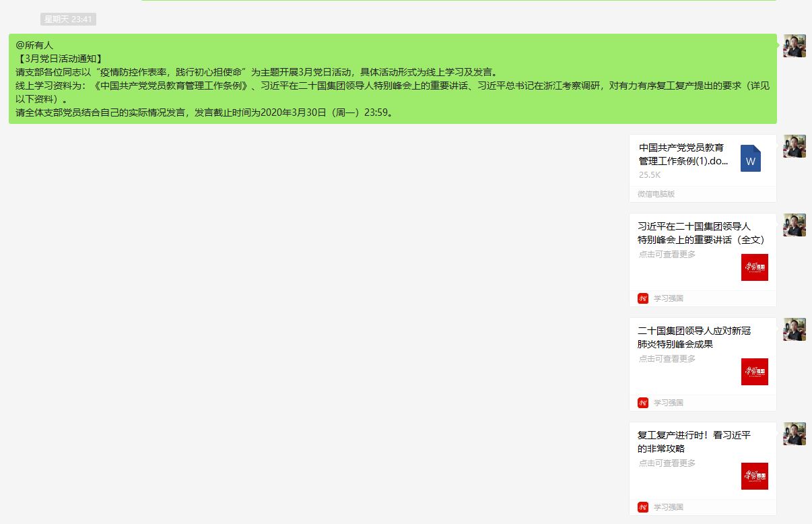Click 点击可查看更多 in the 重要讲话 card
Screen dimensions: 812x524
click(x=667, y=255)
